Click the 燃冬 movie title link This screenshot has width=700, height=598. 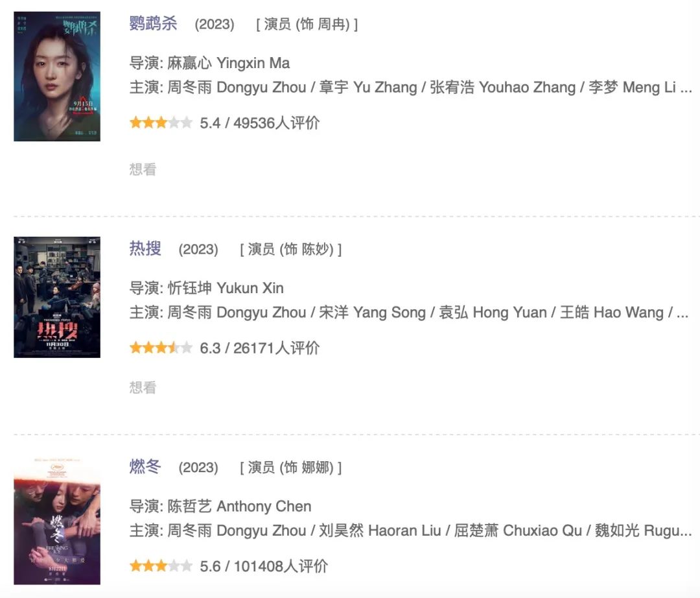point(145,467)
